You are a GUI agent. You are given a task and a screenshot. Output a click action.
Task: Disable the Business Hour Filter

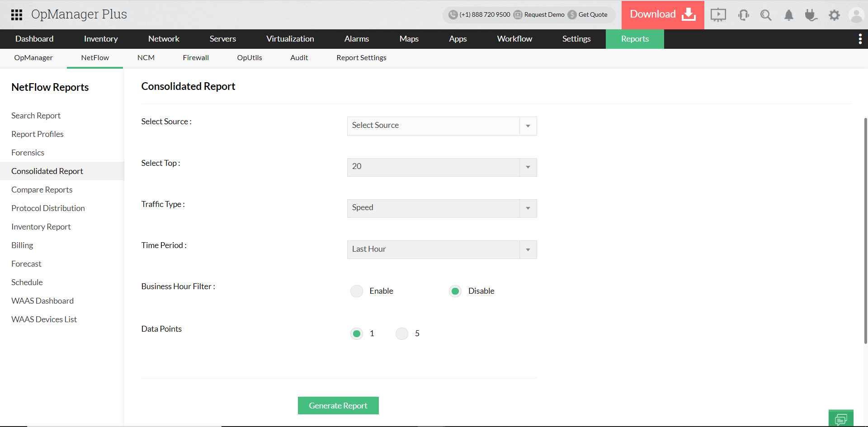pyautogui.click(x=455, y=291)
